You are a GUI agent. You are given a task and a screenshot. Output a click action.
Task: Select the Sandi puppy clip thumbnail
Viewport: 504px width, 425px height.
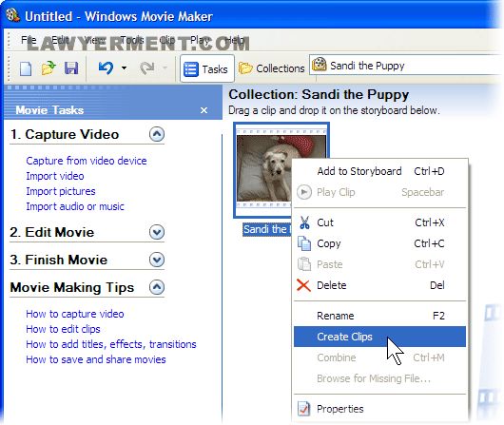[263, 169]
